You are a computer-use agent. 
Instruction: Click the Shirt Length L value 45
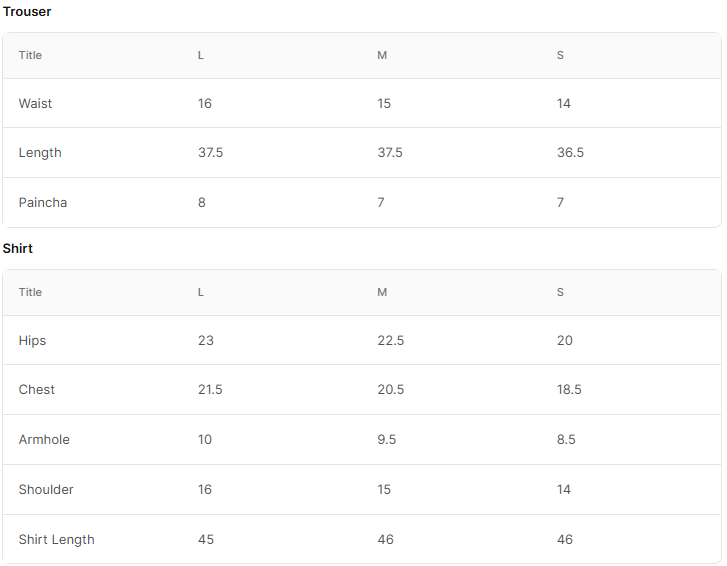tap(206, 540)
